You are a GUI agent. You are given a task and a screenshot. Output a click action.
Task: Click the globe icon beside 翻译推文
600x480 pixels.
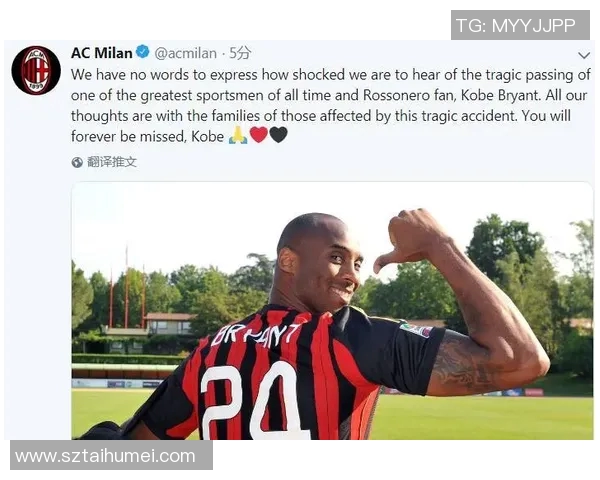[x=77, y=162]
